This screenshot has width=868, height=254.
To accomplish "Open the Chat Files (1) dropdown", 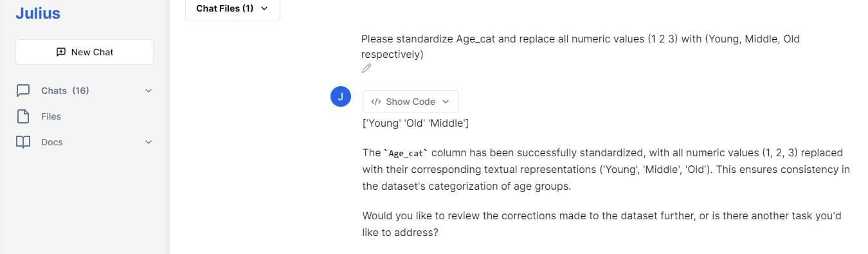I will [233, 9].
